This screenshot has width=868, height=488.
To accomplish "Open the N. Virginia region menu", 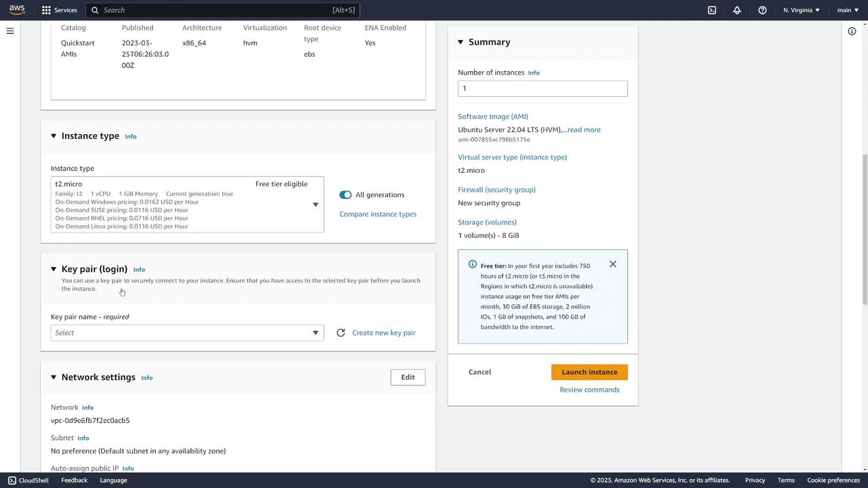I will pos(802,10).
